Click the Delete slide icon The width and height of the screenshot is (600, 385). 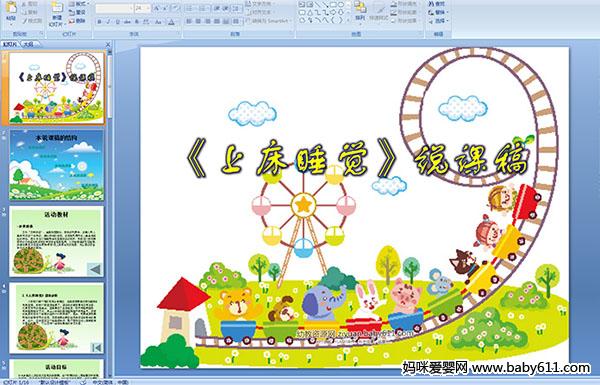(72, 21)
